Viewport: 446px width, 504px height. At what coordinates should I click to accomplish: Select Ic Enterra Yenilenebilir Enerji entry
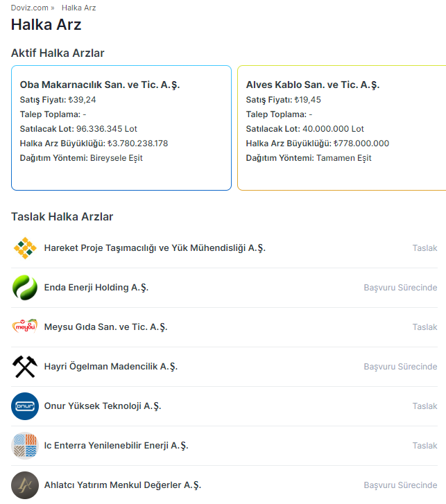pyautogui.click(x=116, y=446)
